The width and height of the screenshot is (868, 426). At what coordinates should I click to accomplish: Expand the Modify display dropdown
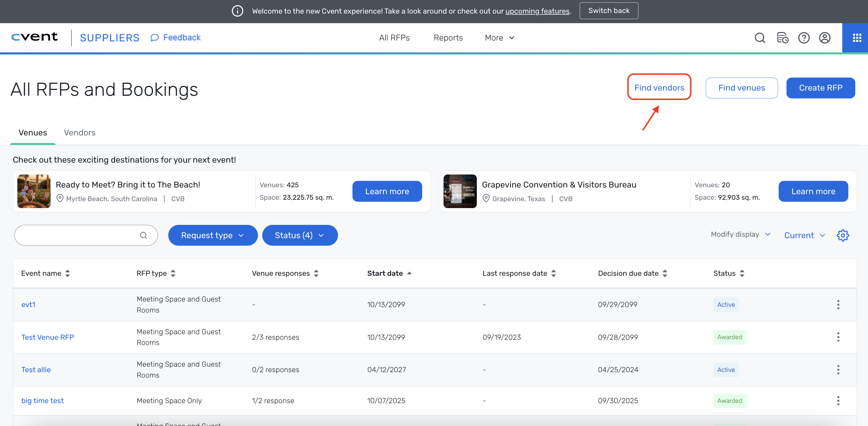click(740, 234)
